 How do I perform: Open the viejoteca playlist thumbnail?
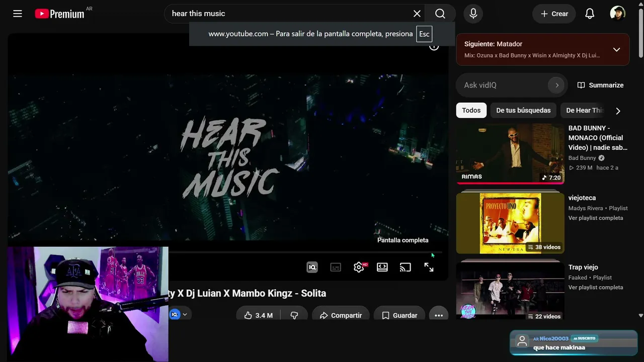point(510,223)
